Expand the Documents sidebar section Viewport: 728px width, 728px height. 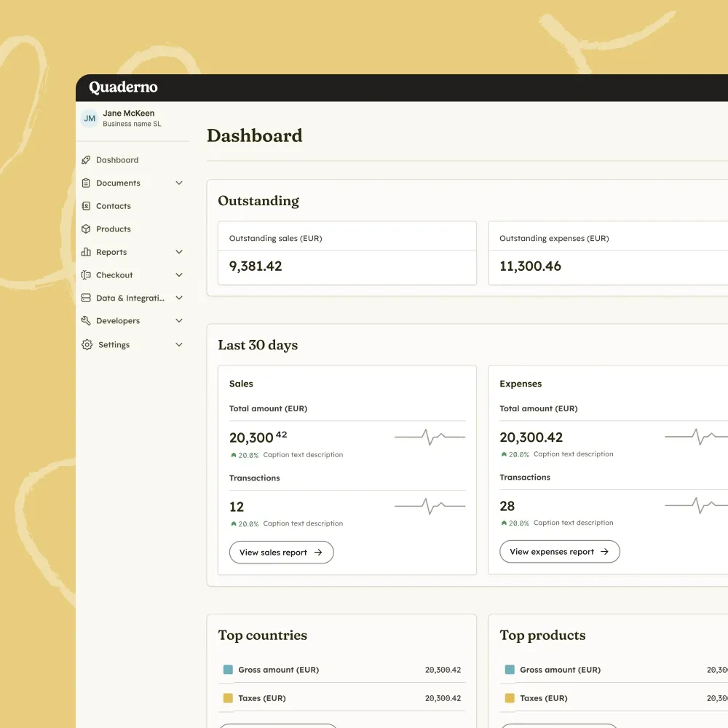point(178,183)
